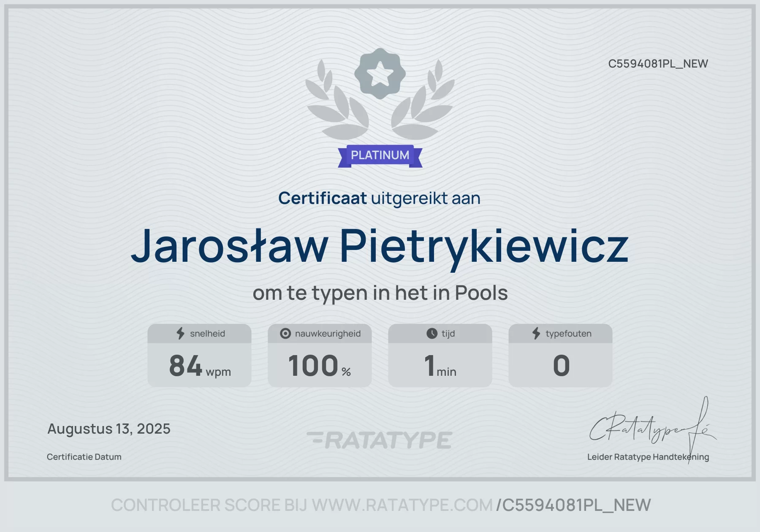Click the 'nauwkeurigheid' label

pyautogui.click(x=328, y=334)
